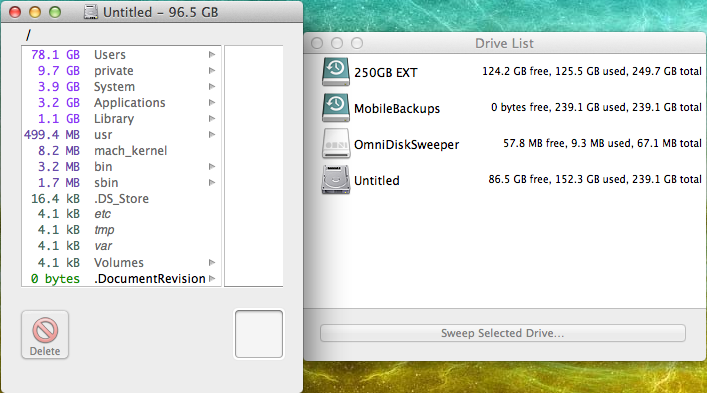
Task: Select the Applications folder name
Action: [129, 103]
